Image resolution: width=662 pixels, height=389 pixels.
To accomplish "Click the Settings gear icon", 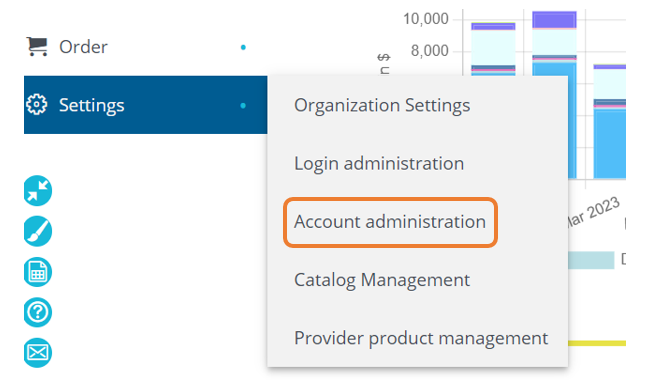I will pos(37,104).
